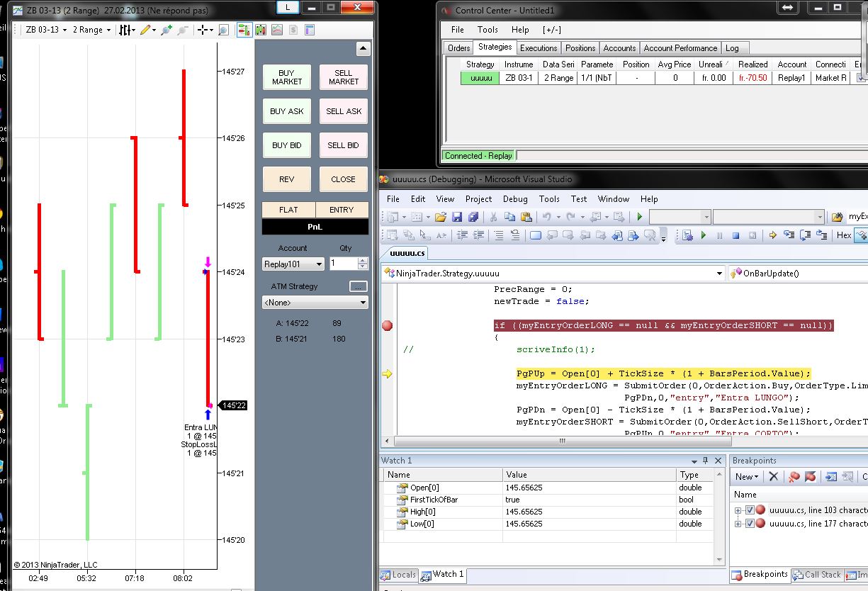Switch to the Locals tab
Screen dimensions: 868x591
399,575
